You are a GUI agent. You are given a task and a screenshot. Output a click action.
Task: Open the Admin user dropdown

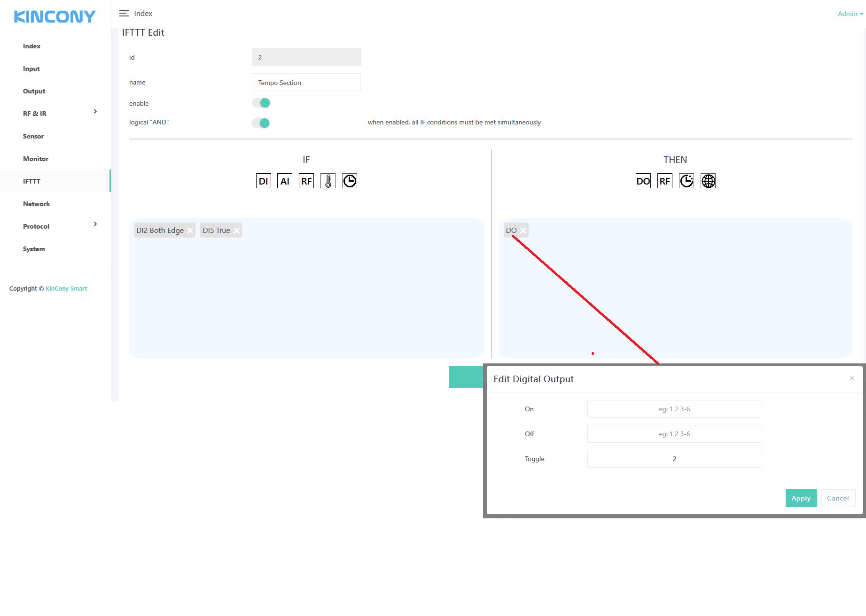(850, 14)
